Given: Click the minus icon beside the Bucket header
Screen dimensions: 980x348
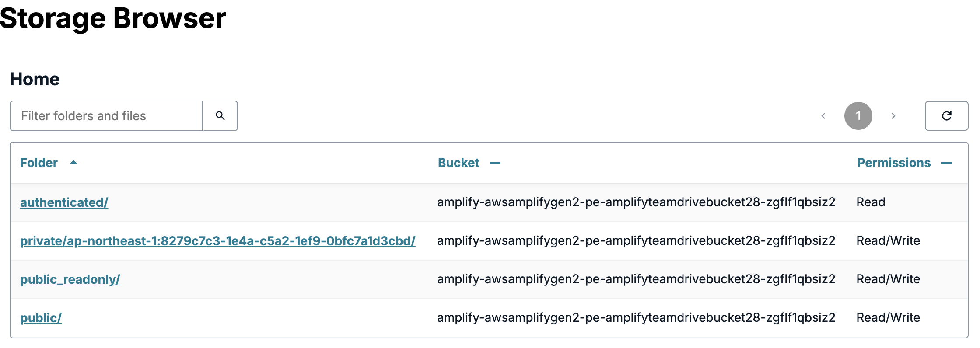Looking at the screenshot, I should (496, 162).
